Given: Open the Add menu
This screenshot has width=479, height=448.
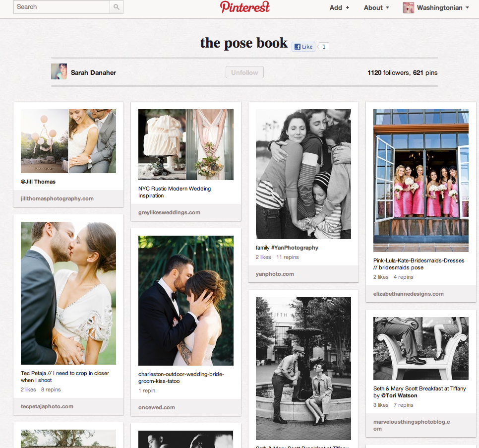Looking at the screenshot, I should pyautogui.click(x=339, y=7).
